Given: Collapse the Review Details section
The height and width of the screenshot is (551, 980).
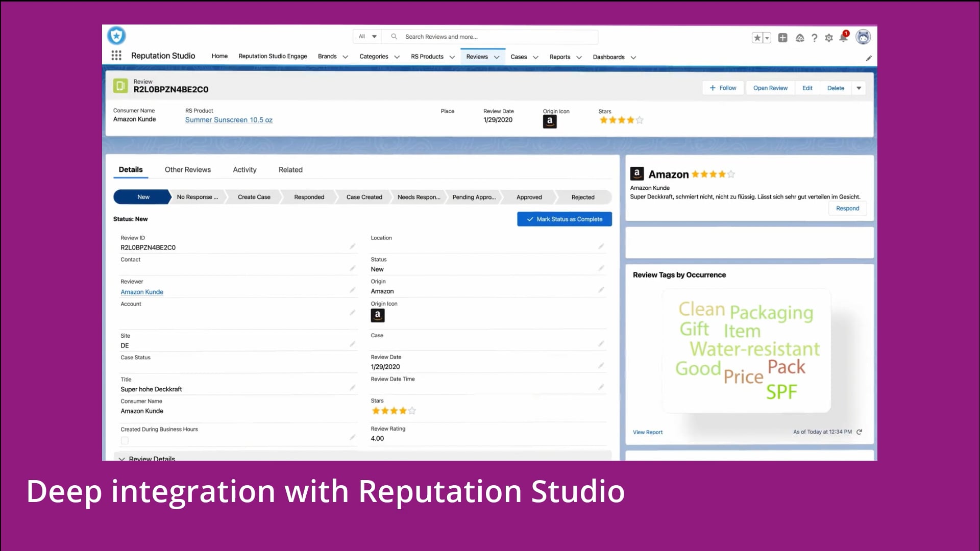Looking at the screenshot, I should tap(121, 458).
